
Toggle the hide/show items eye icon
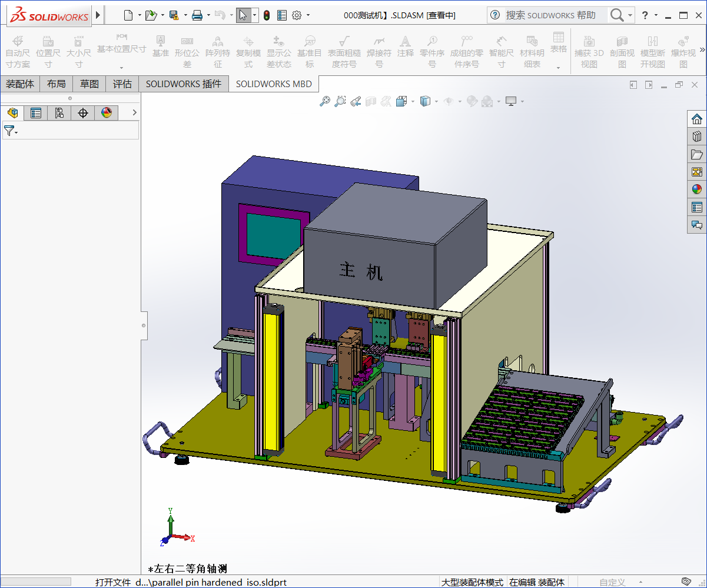(x=449, y=102)
